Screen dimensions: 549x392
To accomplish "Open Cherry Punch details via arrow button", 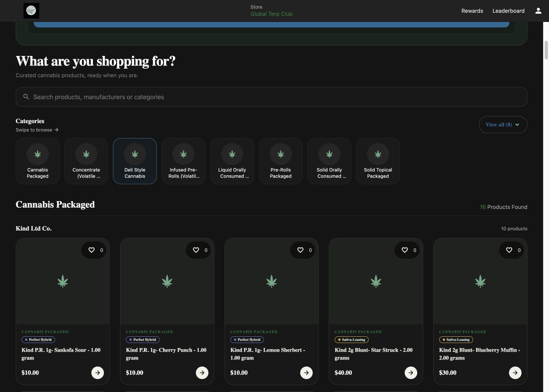I will [x=202, y=373].
